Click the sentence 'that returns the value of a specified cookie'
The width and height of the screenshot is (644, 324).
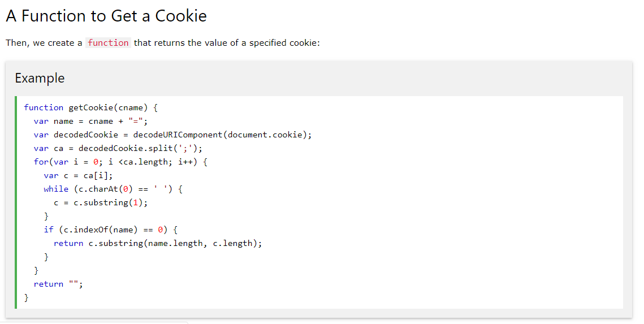pos(227,43)
